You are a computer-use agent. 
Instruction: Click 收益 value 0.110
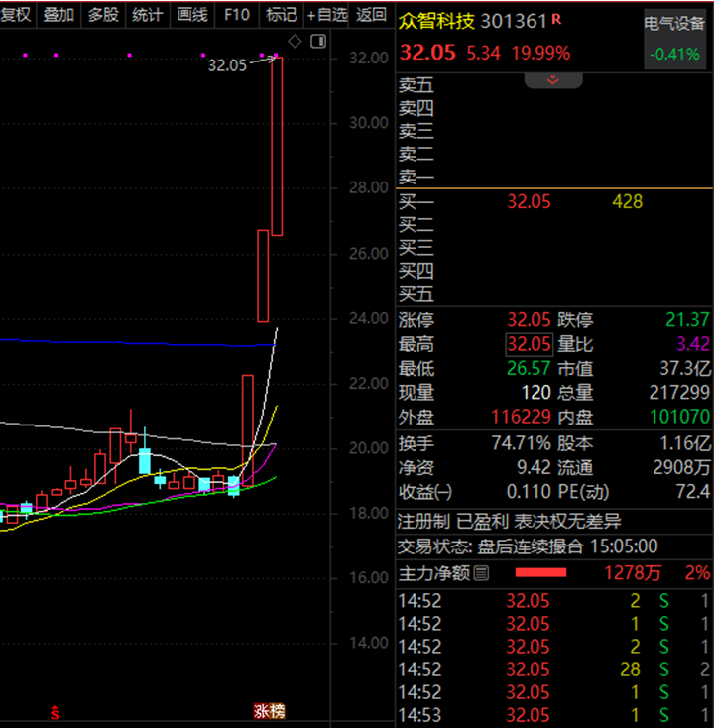529,492
